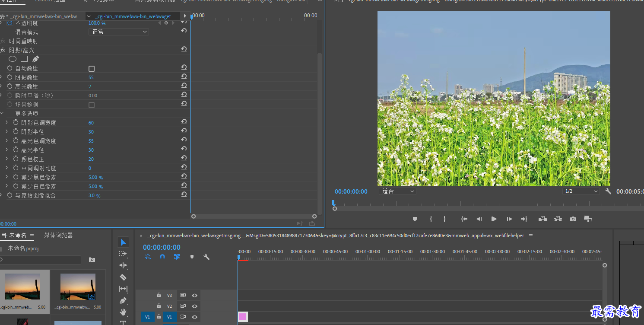Go to Out point
Viewport: 644px width, 325px height.
click(x=524, y=219)
